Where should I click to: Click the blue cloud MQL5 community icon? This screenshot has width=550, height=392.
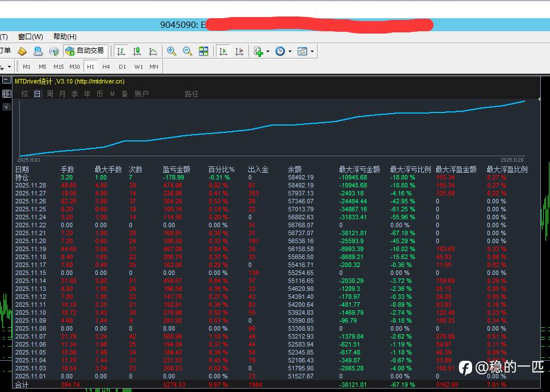38,51
